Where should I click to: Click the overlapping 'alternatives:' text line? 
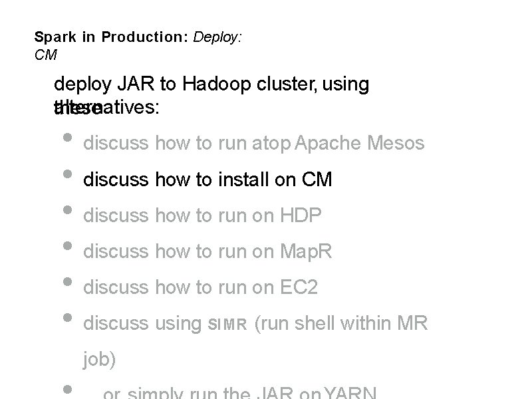tap(106, 108)
